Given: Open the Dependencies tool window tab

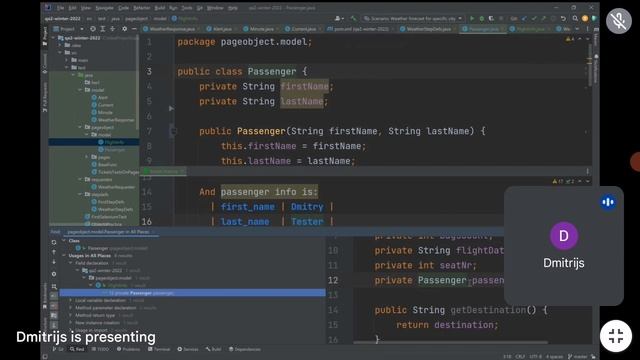Looking at the screenshot, I should coord(244,349).
